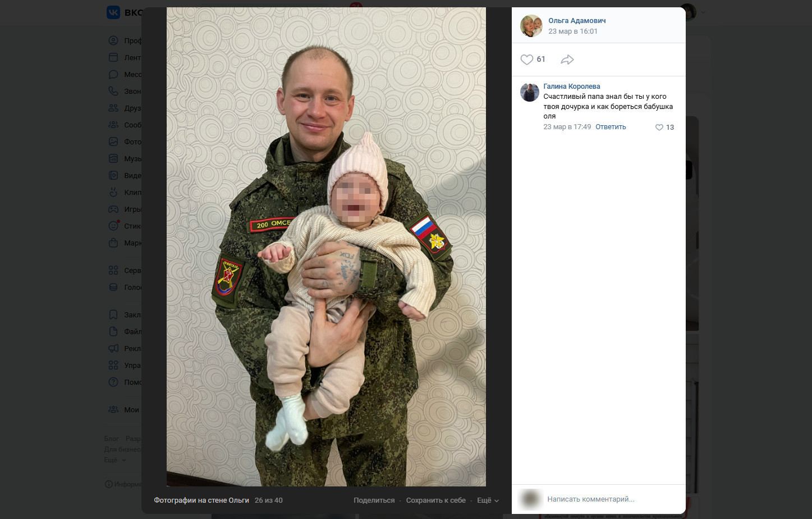
Task: Share the photo using the arrow icon
Action: point(567,60)
